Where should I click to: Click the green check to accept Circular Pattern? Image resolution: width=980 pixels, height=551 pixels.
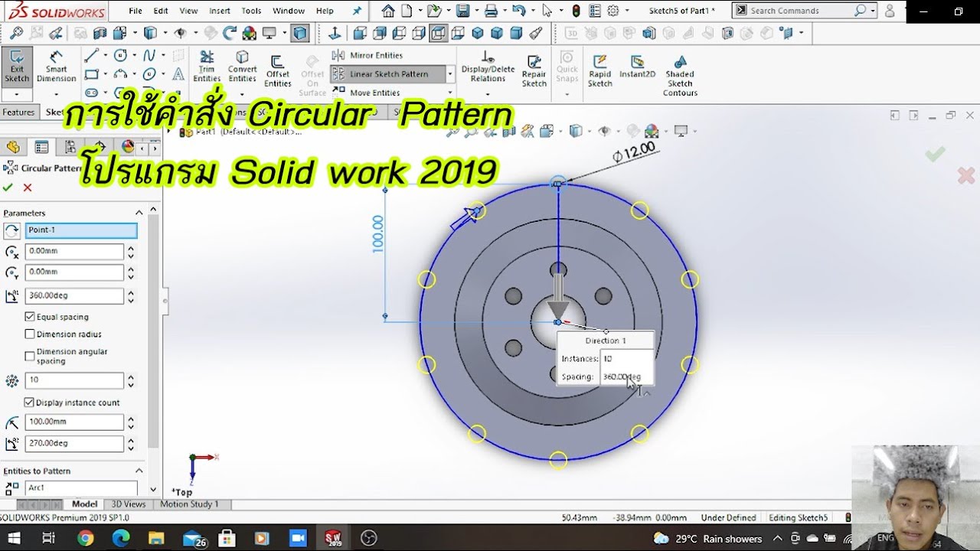8,187
